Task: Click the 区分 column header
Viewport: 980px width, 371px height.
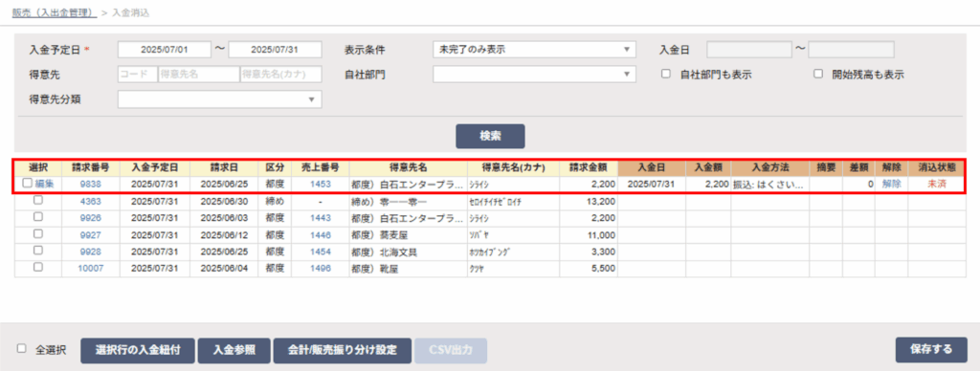Action: pyautogui.click(x=275, y=168)
